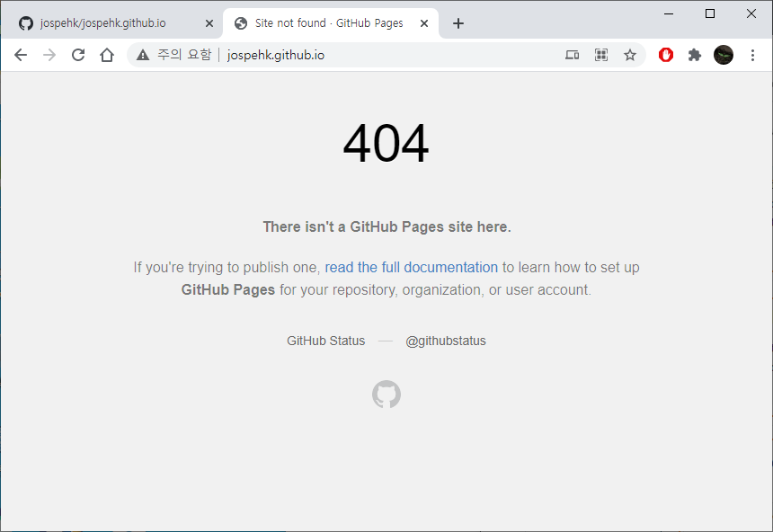Open the Extensions puzzle piece menu
The height and width of the screenshot is (532, 773).
coord(695,55)
